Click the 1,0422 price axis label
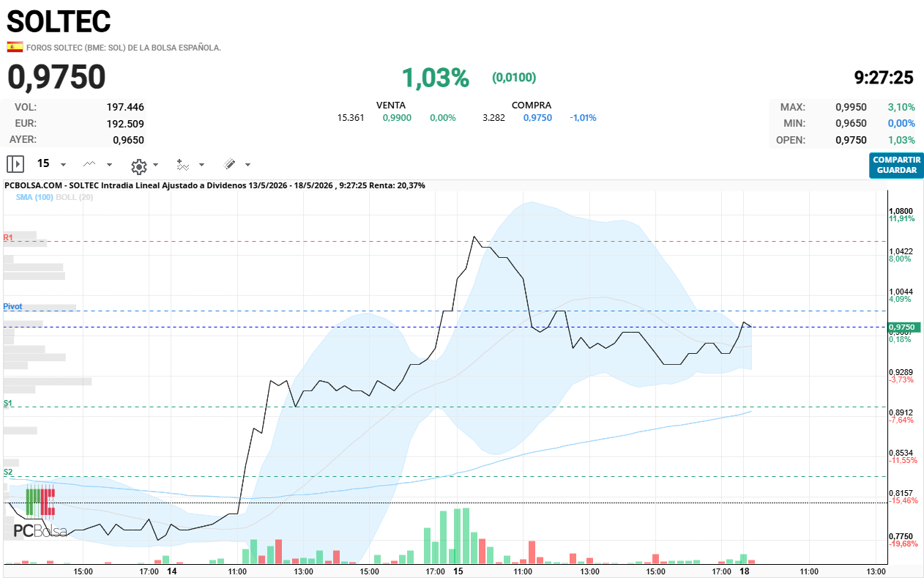Image resolution: width=924 pixels, height=578 pixels. [x=901, y=251]
